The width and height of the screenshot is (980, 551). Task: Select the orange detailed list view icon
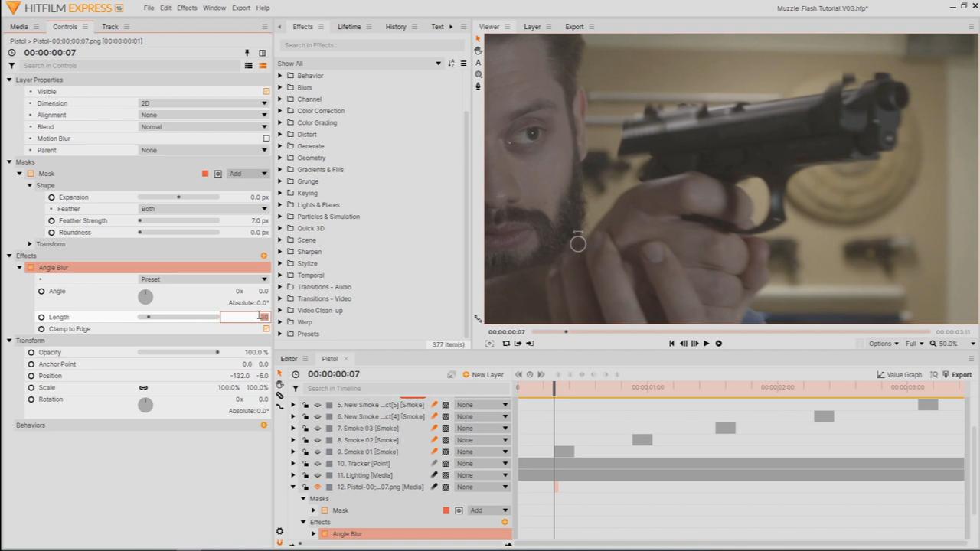[263, 66]
